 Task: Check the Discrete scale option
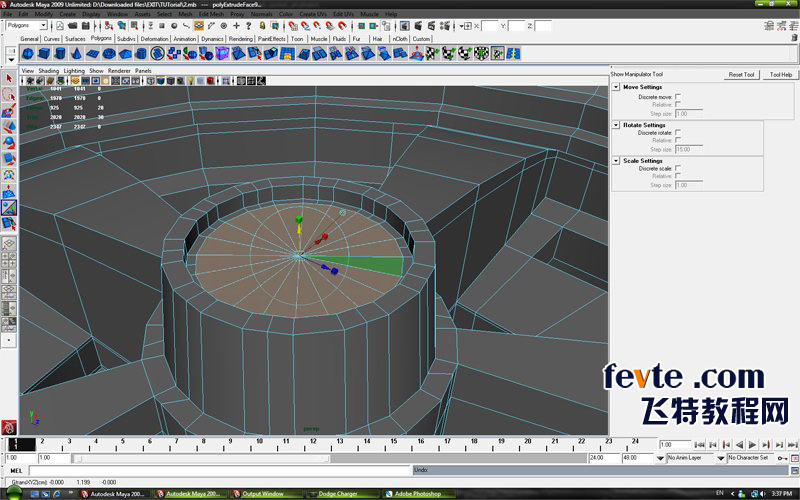[x=678, y=168]
